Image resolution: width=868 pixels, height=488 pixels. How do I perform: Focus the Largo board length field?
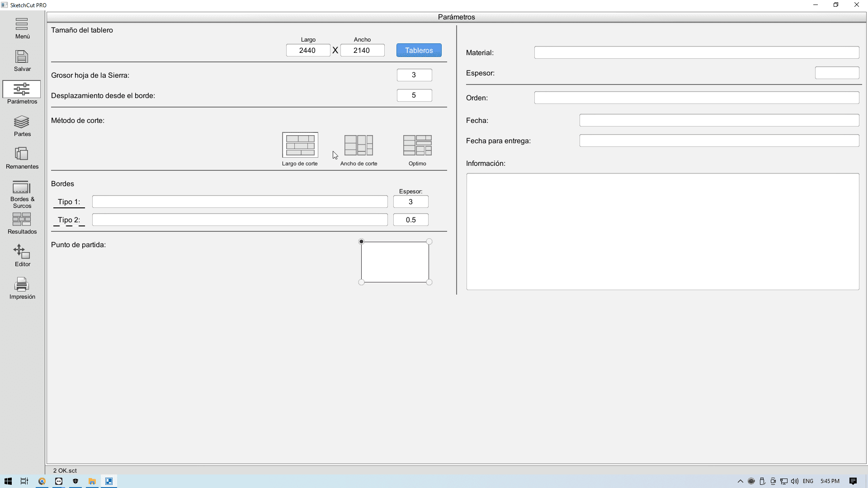click(308, 50)
